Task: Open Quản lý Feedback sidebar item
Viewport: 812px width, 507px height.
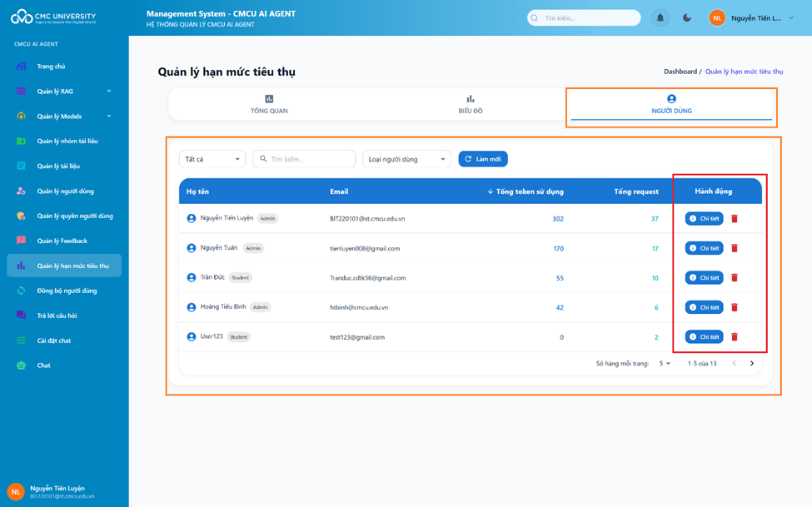Action: pyautogui.click(x=62, y=241)
